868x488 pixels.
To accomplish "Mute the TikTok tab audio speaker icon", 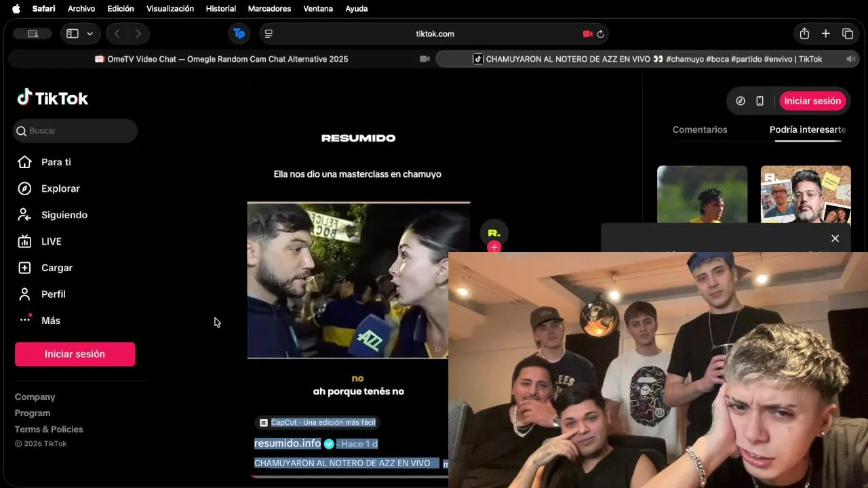I will 850,59.
